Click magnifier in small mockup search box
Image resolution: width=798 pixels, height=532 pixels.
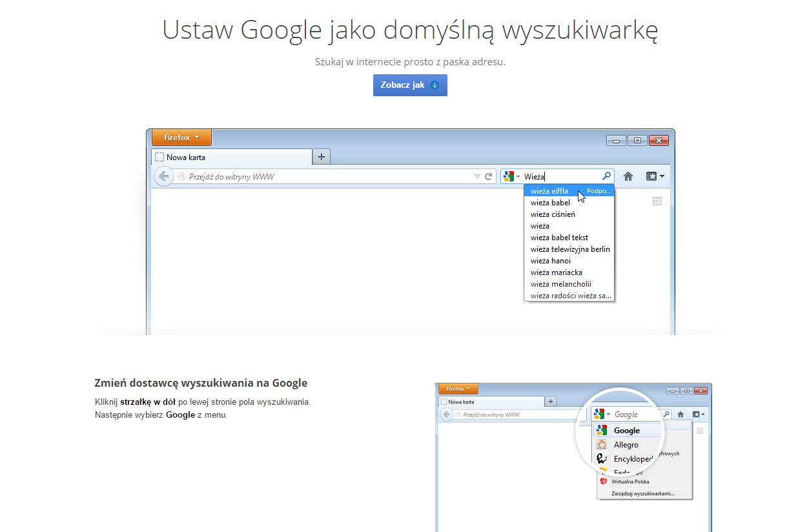pyautogui.click(x=666, y=414)
